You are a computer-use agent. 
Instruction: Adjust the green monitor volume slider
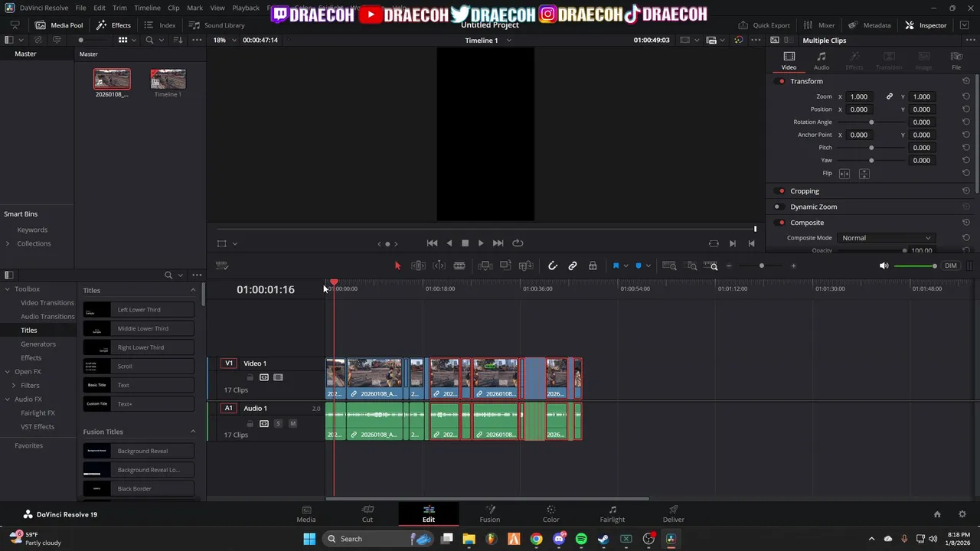(x=916, y=266)
